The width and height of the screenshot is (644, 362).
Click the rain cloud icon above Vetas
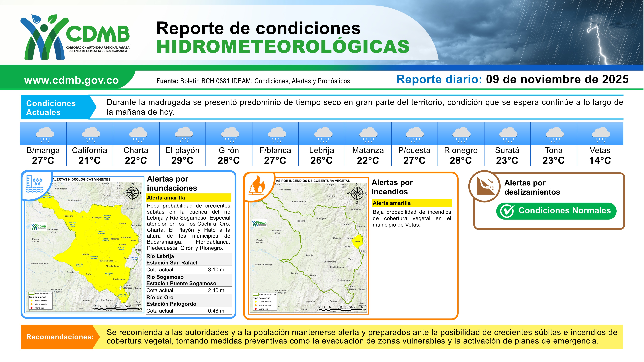coord(601,135)
